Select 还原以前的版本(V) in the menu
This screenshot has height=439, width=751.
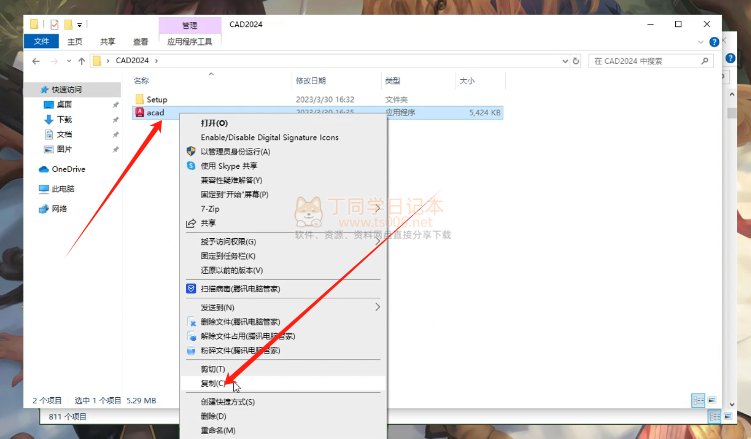(284, 270)
